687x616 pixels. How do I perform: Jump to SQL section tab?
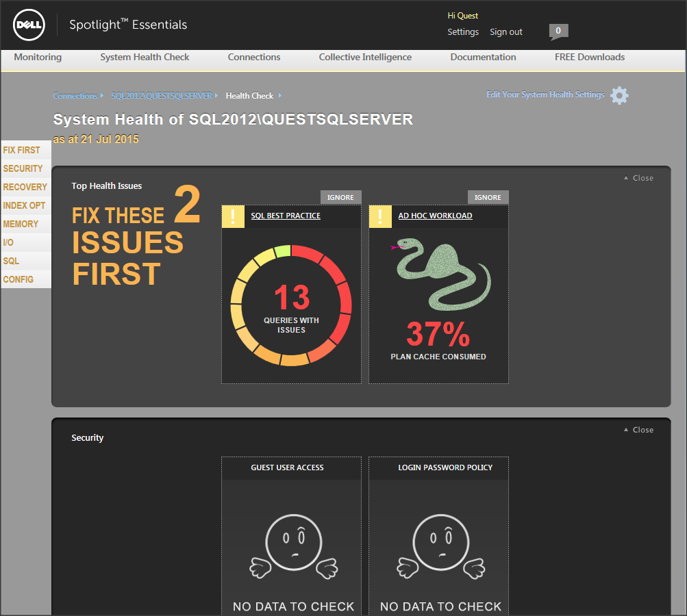(x=26, y=261)
